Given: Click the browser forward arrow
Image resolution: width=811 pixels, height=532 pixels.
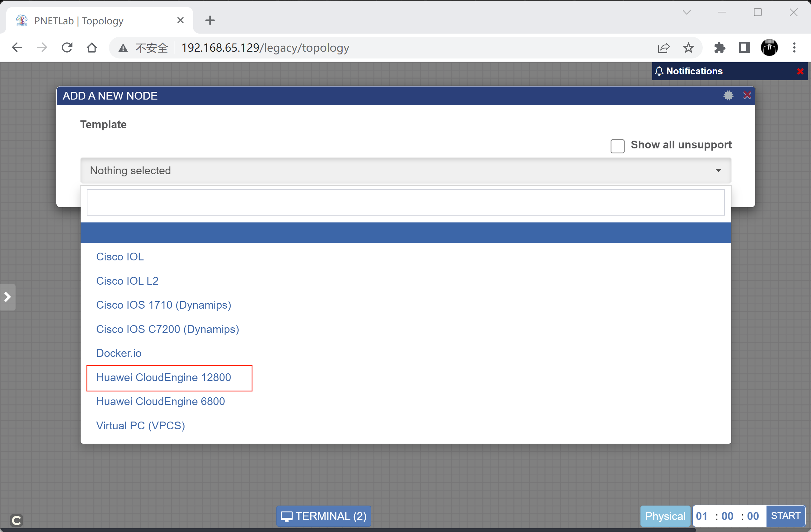Looking at the screenshot, I should point(42,47).
